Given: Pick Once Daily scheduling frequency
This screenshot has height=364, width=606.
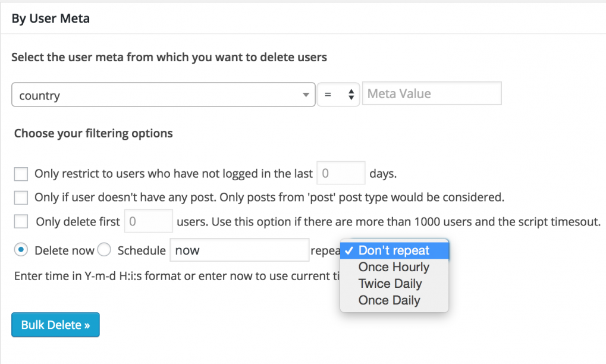Looking at the screenshot, I should pyautogui.click(x=390, y=300).
